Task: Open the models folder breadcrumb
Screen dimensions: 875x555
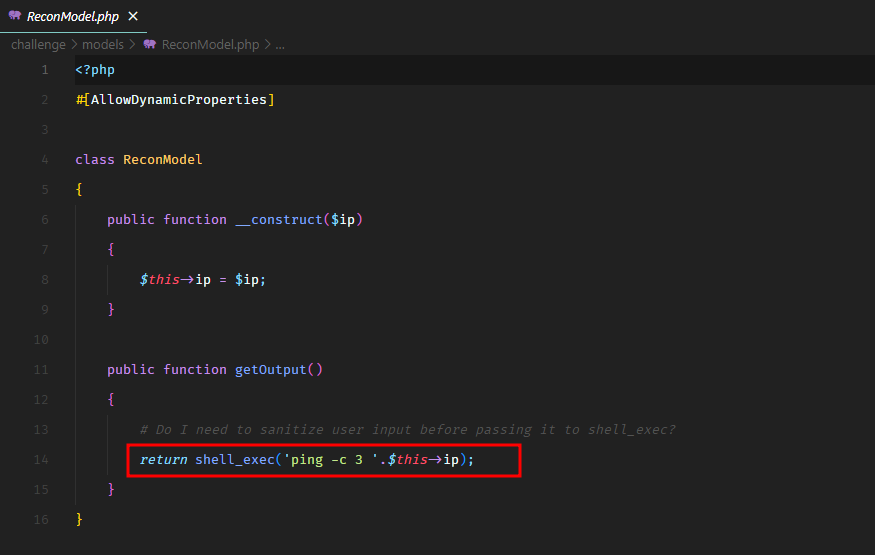Action: [103, 45]
